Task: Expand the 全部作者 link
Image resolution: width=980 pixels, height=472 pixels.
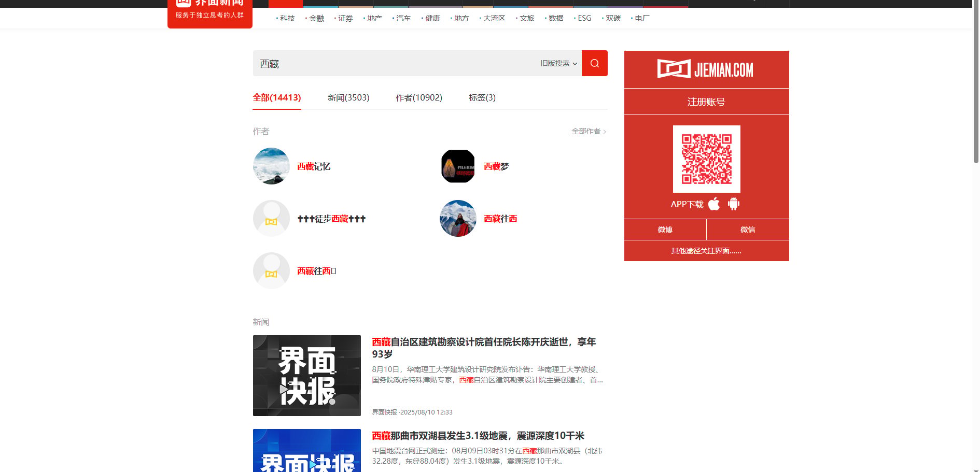Action: coord(589,131)
